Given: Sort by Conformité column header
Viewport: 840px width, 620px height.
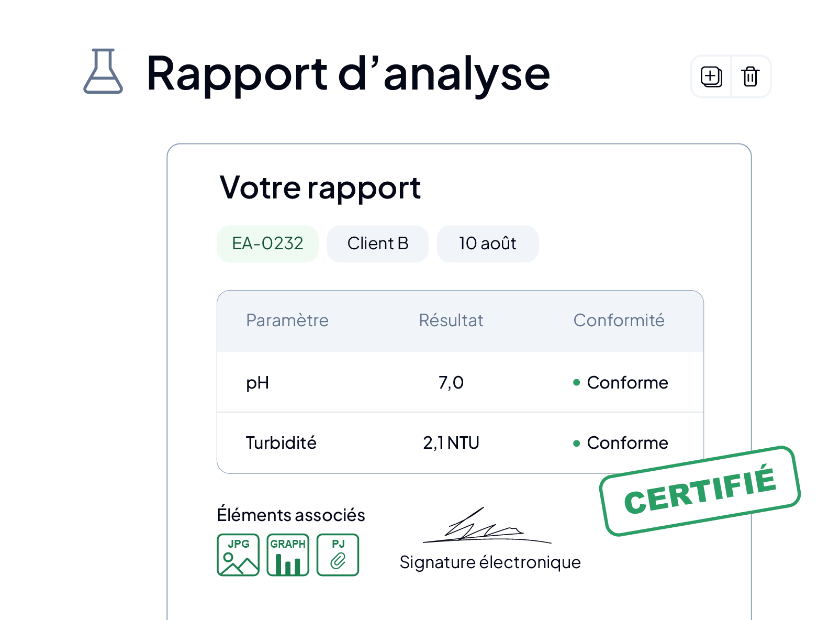Looking at the screenshot, I should click(x=619, y=320).
